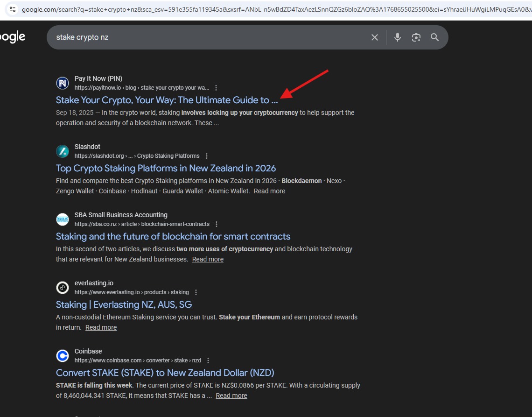Click 'Coinbase' site name
This screenshot has height=417, width=532.
[88, 352]
